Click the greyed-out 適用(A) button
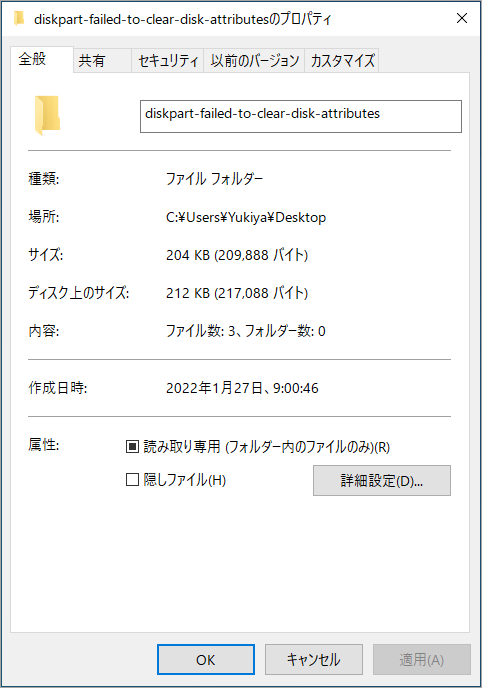The width and height of the screenshot is (482, 688). coord(421,659)
